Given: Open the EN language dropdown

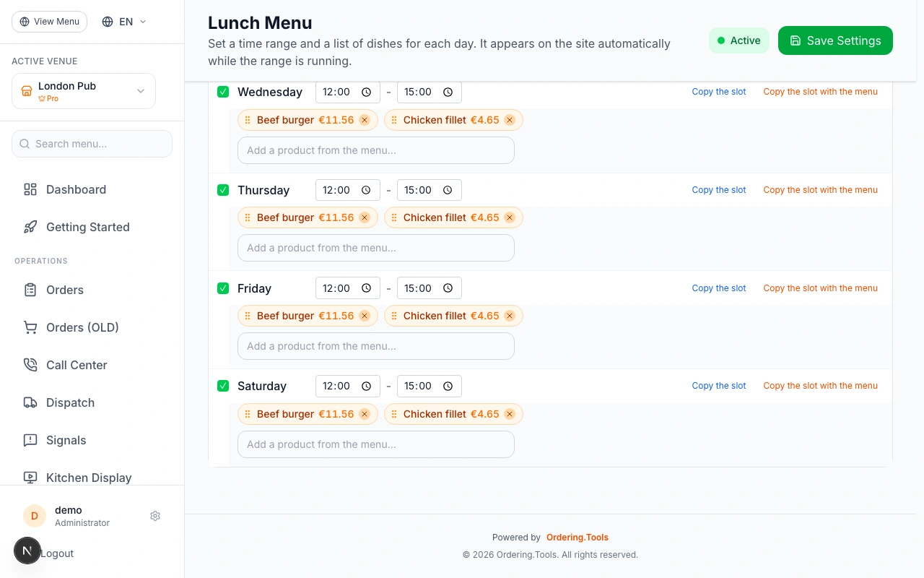Looking at the screenshot, I should point(124,22).
